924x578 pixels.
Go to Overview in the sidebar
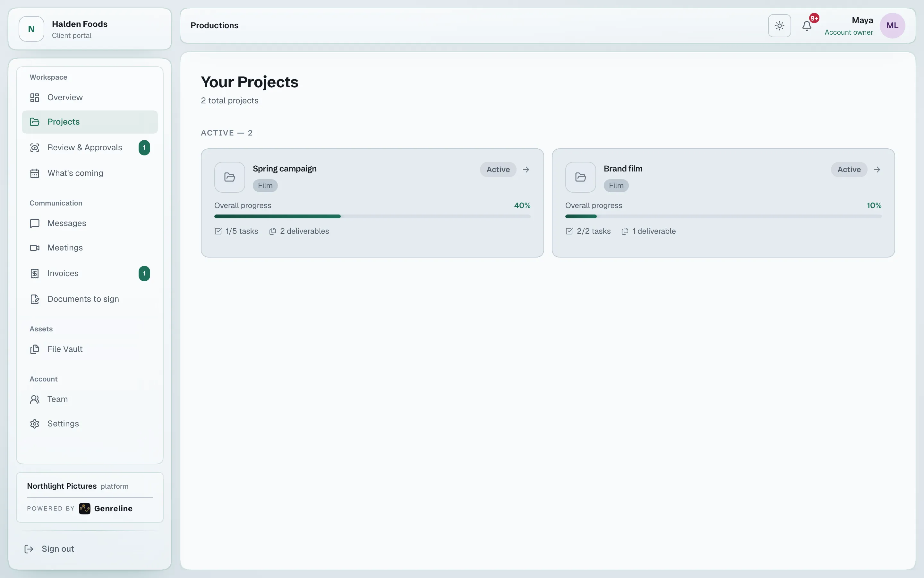90,98
